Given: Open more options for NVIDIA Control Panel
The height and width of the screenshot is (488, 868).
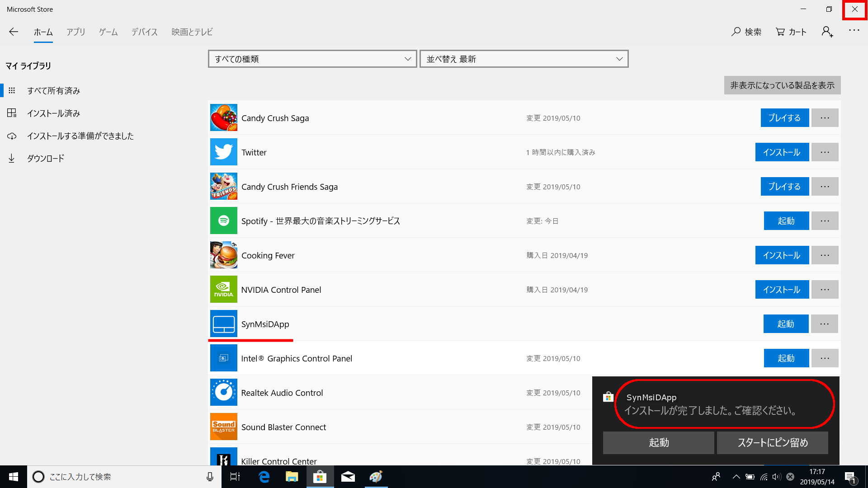Looking at the screenshot, I should [825, 290].
